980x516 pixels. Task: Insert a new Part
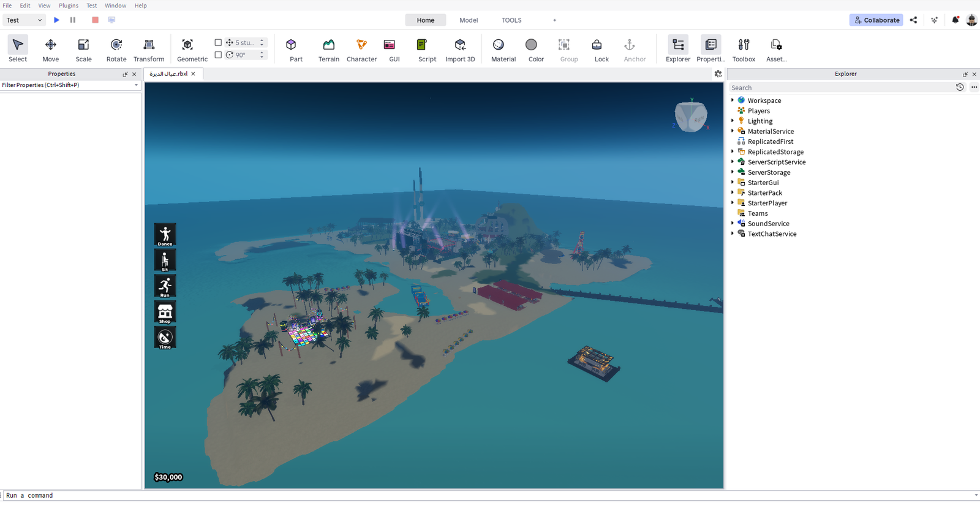296,49
